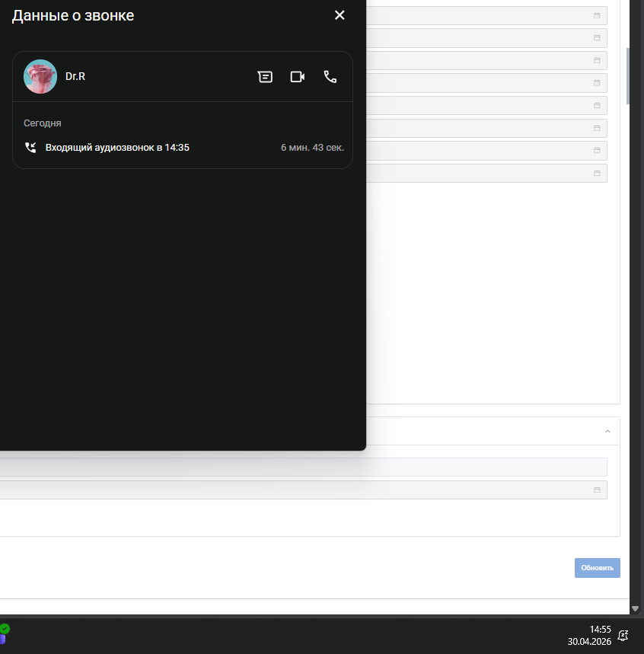The height and width of the screenshot is (654, 644).
Task: Open the taskbar clock showing 14:55
Action: coord(600,630)
